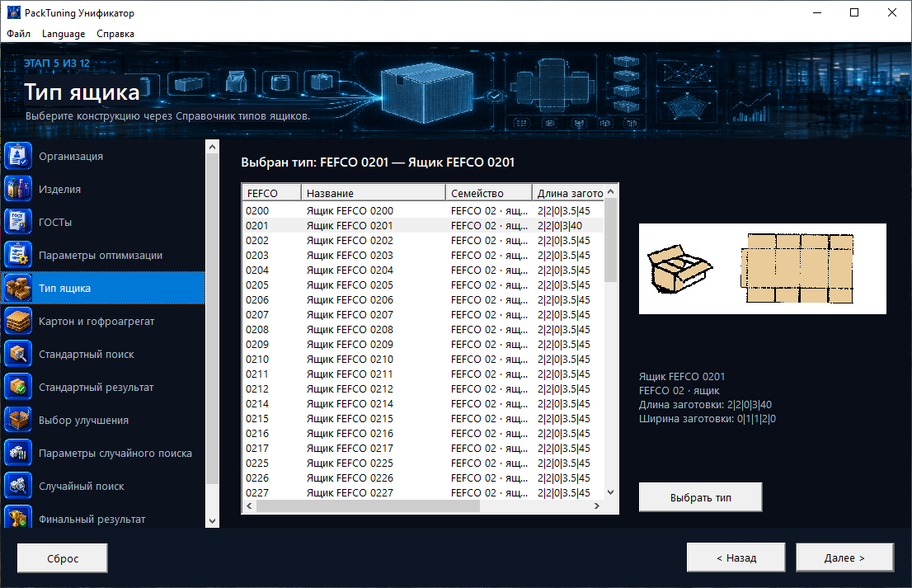This screenshot has height=588, width=912.
Task: Select row Ящик FEFCO 0215
Action: [423, 418]
